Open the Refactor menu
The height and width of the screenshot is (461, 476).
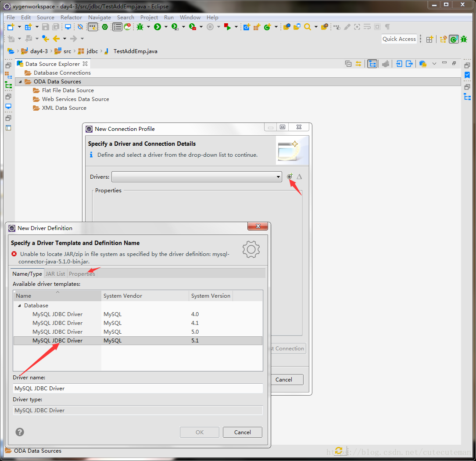click(x=71, y=17)
